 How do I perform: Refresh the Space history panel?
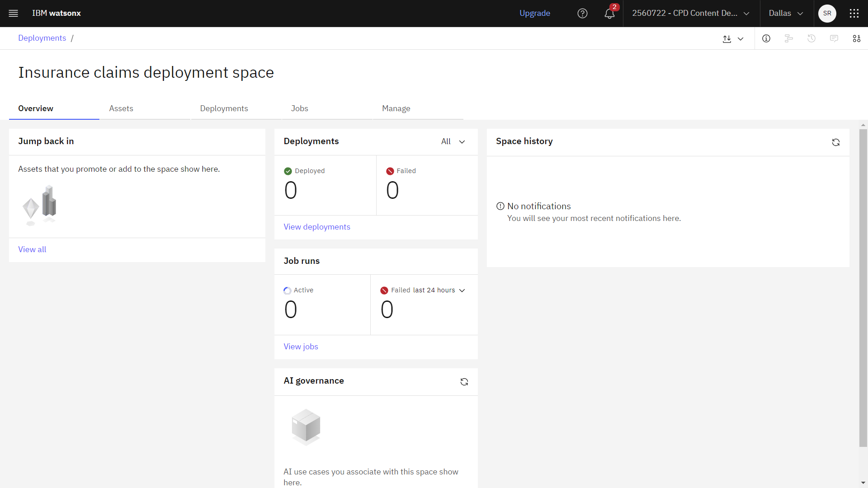point(836,142)
